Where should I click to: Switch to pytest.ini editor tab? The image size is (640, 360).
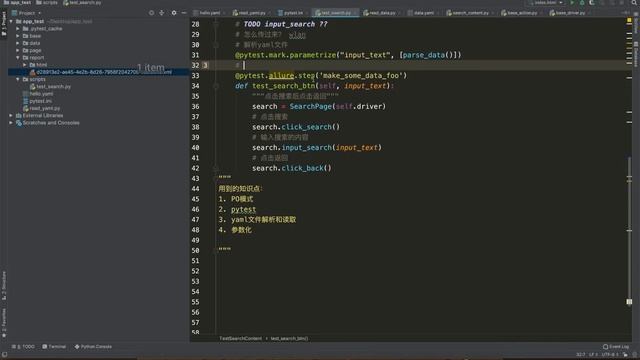293,13
